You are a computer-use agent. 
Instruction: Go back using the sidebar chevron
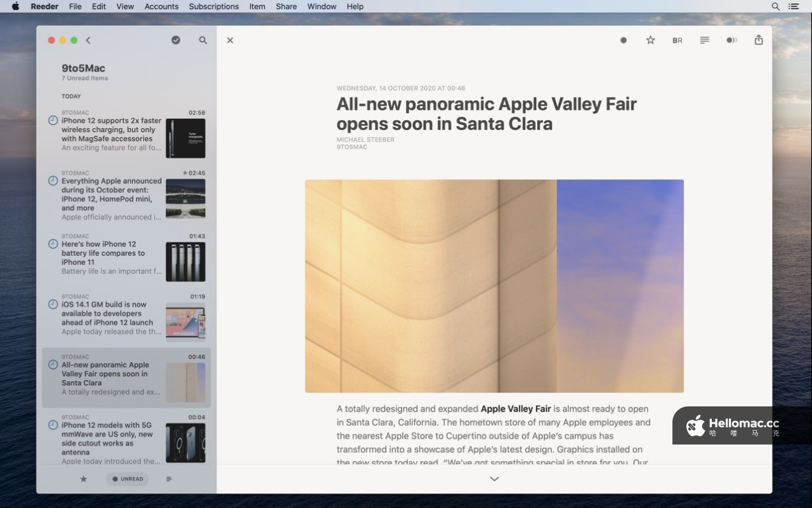coord(88,40)
